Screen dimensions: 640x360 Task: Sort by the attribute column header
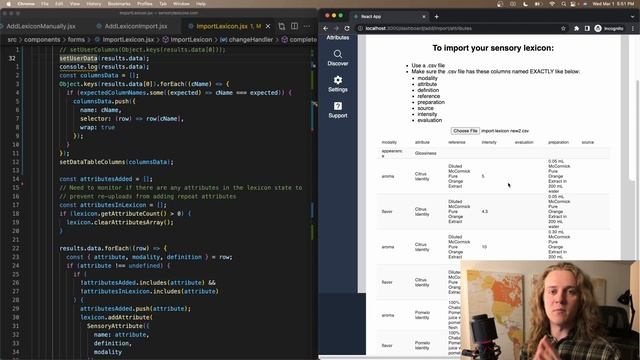pos(422,142)
